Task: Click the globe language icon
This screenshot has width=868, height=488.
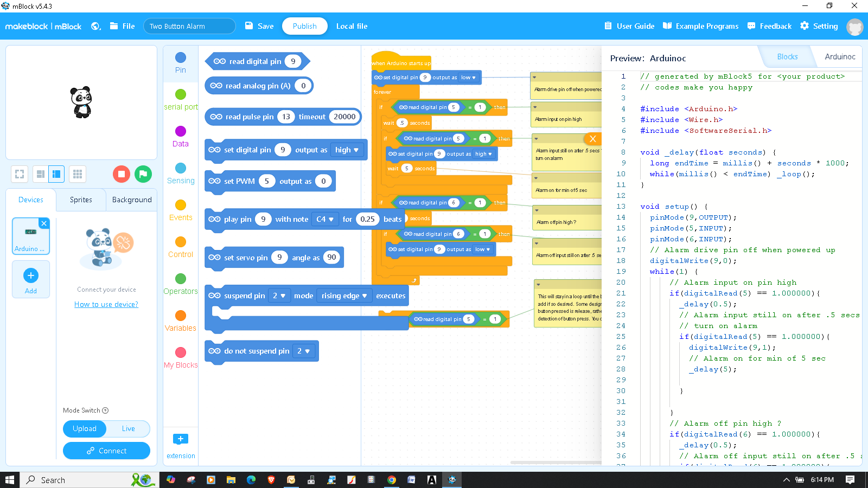Action: [95, 26]
